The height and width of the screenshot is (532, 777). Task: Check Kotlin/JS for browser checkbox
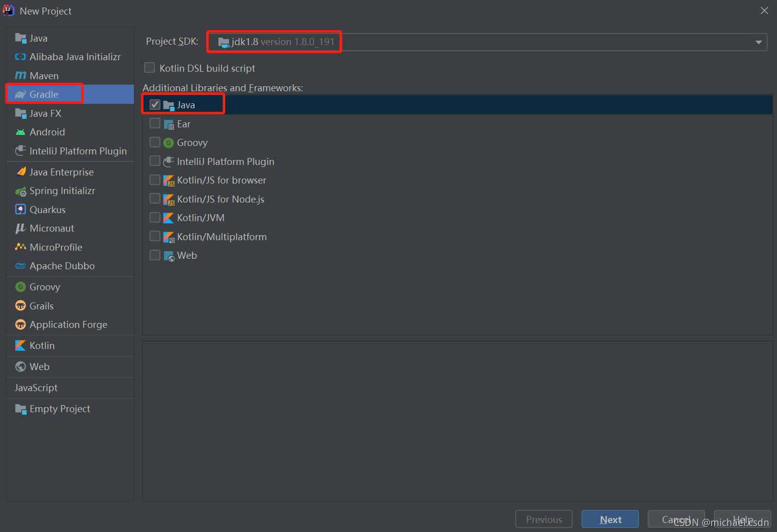[155, 180]
